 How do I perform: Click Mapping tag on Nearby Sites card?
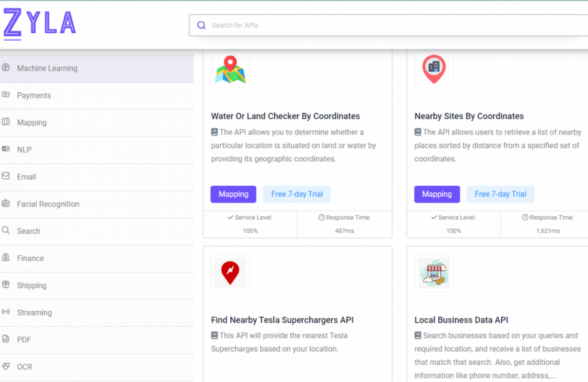coord(437,194)
